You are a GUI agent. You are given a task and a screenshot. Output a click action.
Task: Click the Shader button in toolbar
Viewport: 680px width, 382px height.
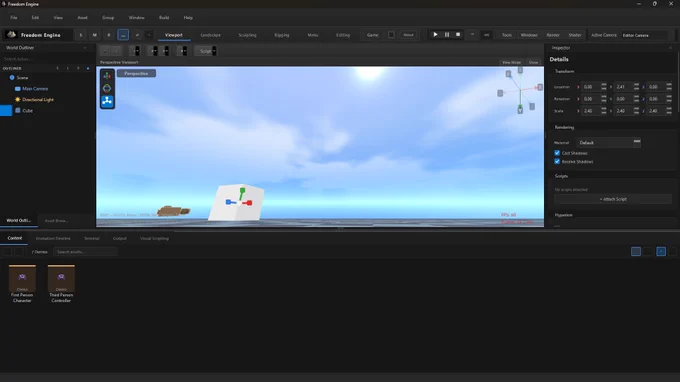tap(575, 35)
